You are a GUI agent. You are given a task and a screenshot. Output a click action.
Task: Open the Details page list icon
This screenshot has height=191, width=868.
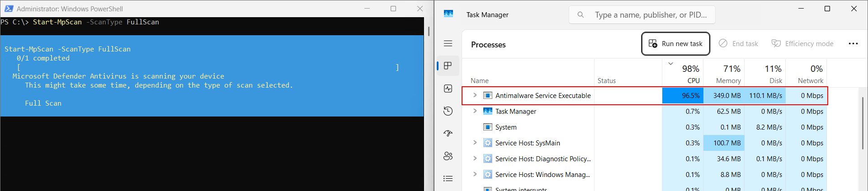[x=448, y=178]
